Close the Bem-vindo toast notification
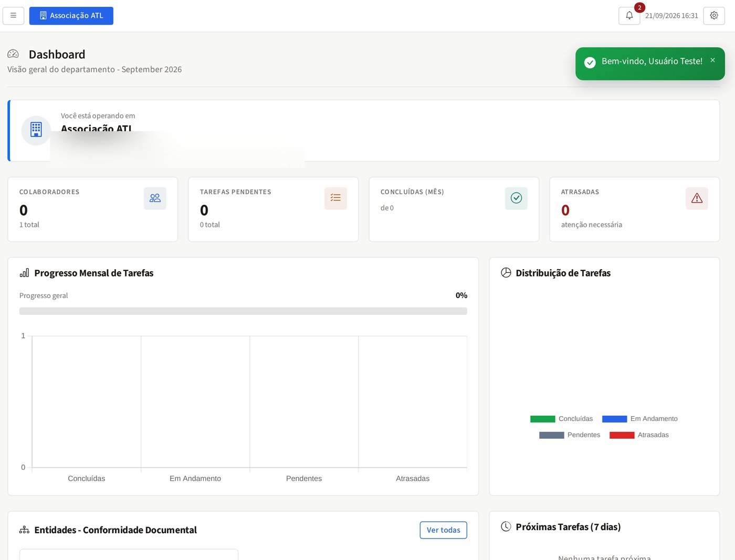Screen dimensions: 735x560 (712, 60)
